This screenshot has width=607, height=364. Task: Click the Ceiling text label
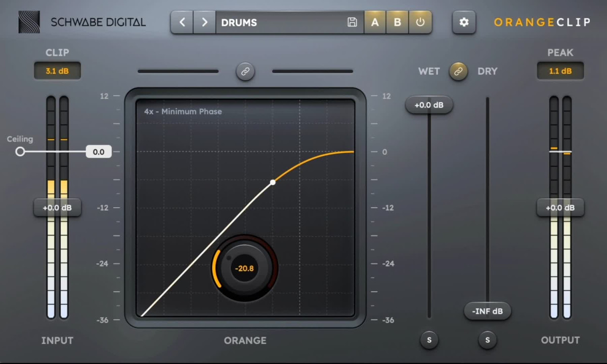(x=20, y=139)
